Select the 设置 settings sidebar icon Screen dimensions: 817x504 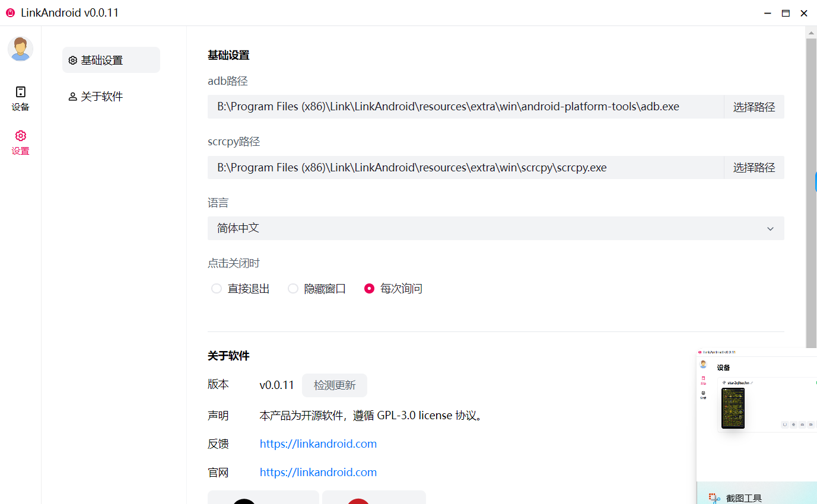pyautogui.click(x=20, y=143)
